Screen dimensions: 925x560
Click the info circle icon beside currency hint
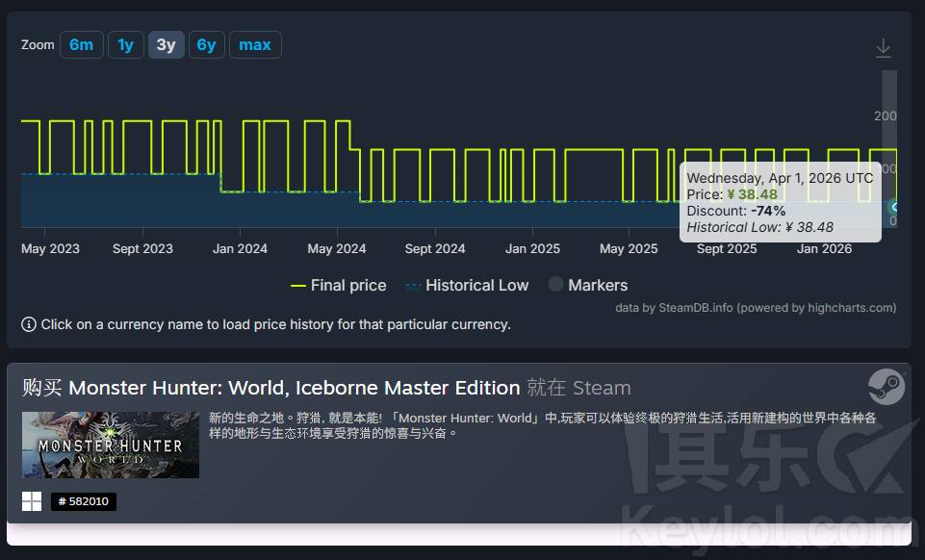[x=29, y=324]
